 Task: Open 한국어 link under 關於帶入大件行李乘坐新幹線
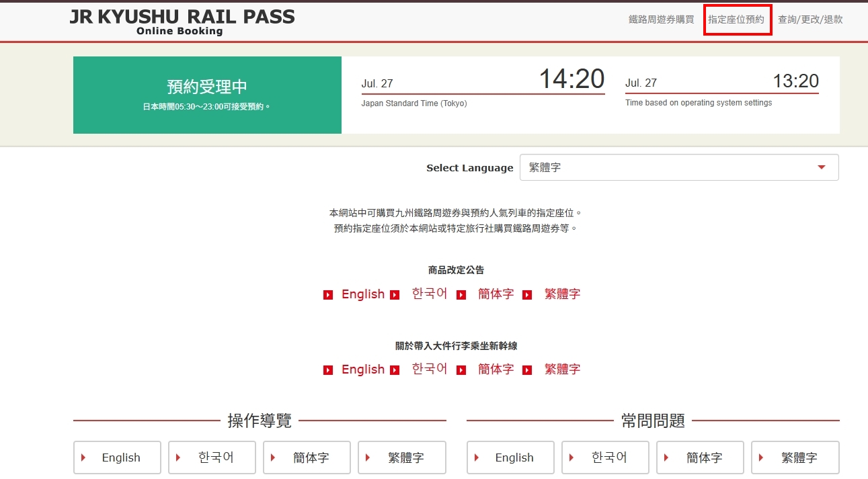[429, 369]
